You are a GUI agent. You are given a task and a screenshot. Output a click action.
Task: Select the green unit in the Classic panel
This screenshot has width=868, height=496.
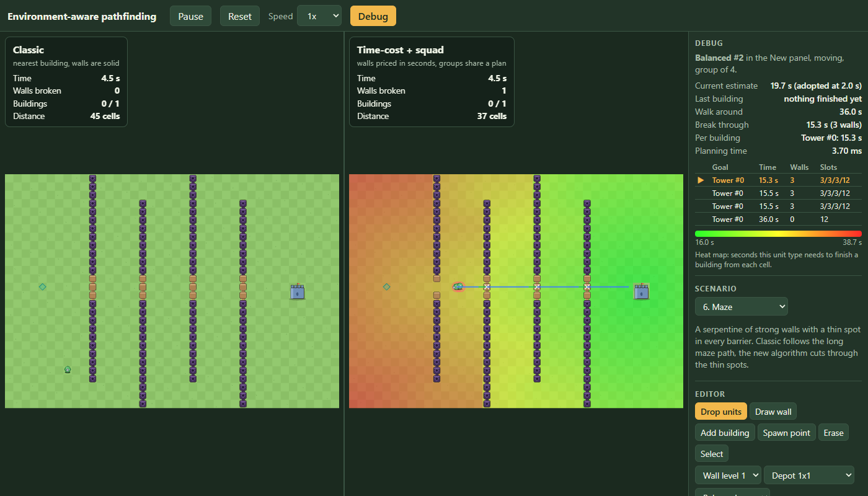(68, 370)
